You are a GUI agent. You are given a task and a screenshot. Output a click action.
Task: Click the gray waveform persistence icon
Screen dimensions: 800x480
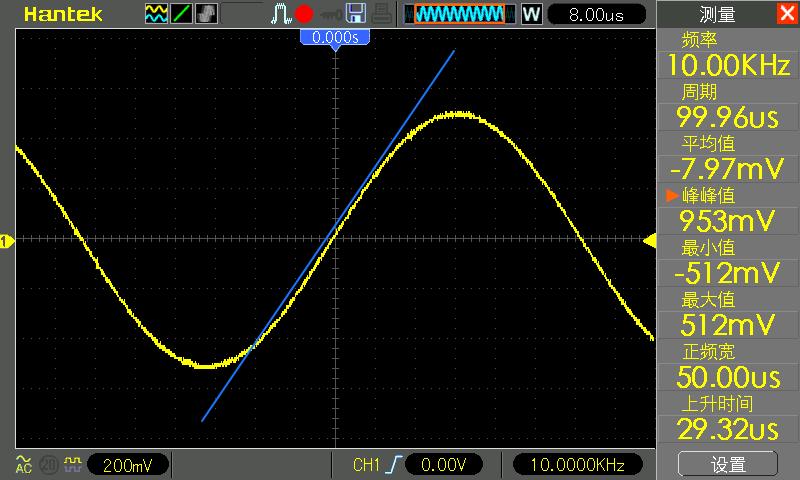pos(206,14)
